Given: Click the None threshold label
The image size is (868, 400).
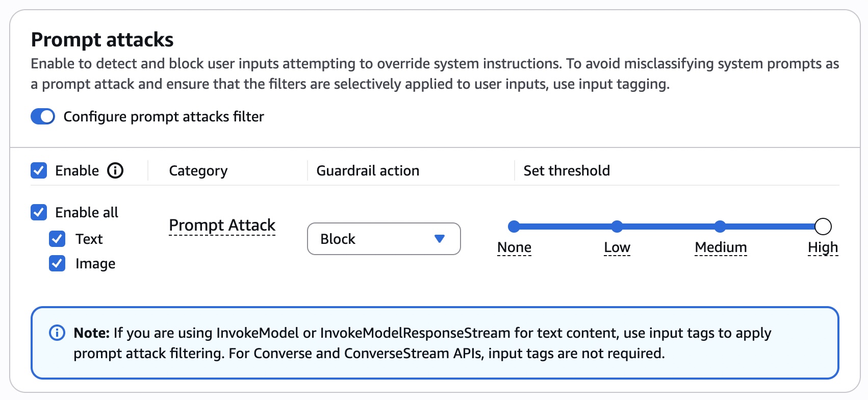Looking at the screenshot, I should point(514,247).
